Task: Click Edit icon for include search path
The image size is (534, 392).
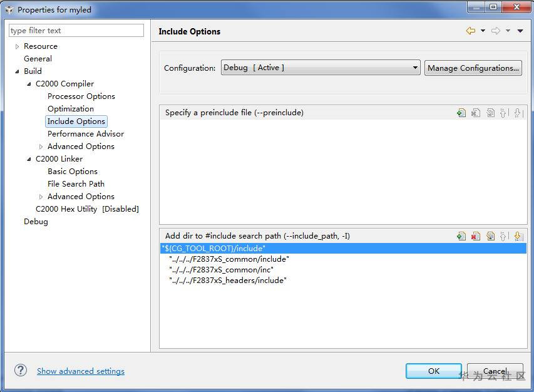Action: 490,236
